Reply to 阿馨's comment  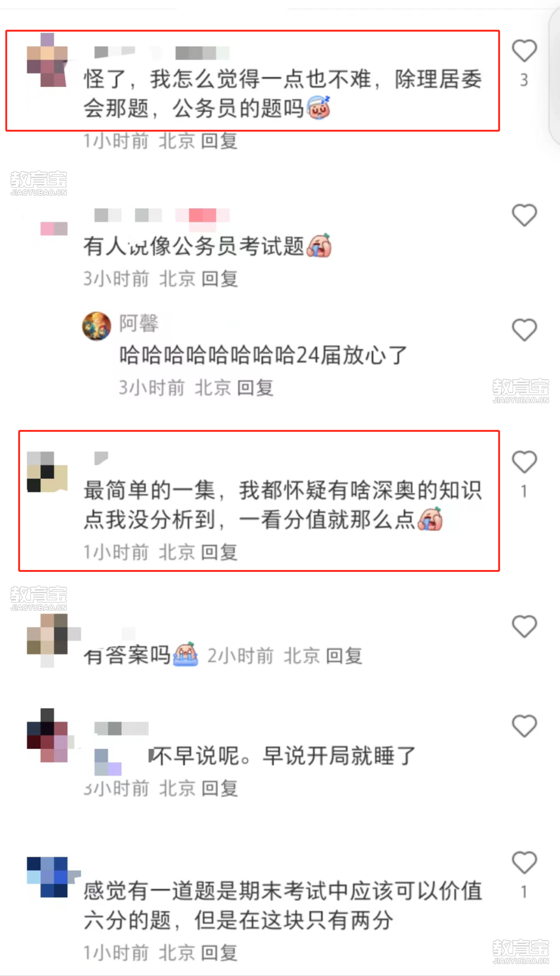[x=255, y=388]
